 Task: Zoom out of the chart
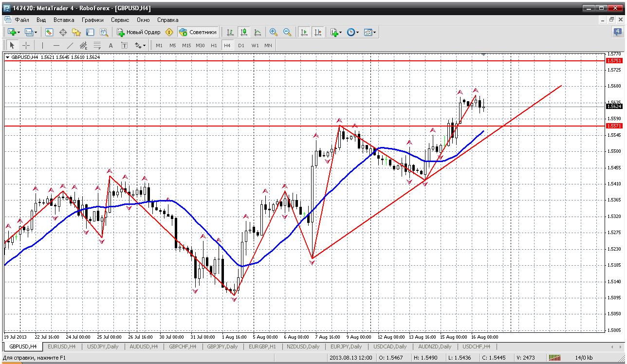pyautogui.click(x=287, y=32)
